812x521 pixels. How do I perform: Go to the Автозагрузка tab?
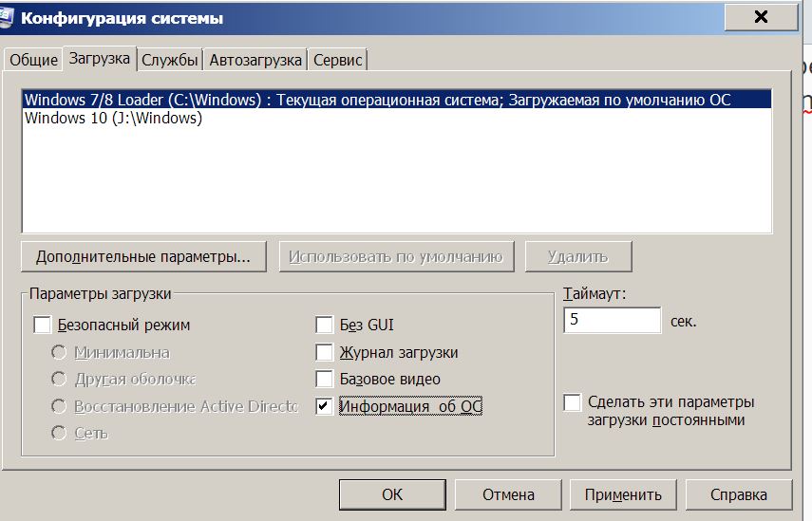(x=255, y=60)
